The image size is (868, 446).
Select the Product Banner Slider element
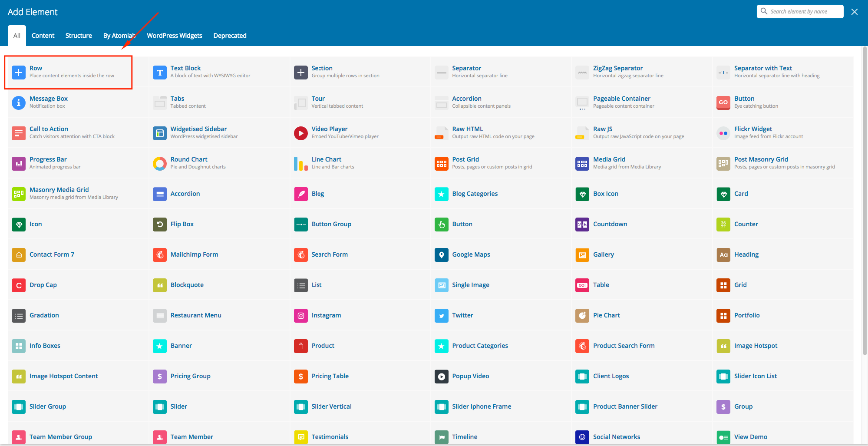pyautogui.click(x=642, y=406)
